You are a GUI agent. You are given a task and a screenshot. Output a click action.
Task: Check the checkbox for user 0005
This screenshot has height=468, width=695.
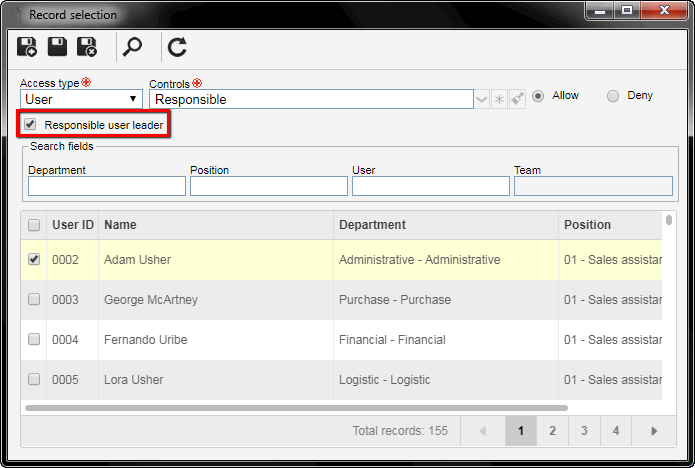coord(34,379)
